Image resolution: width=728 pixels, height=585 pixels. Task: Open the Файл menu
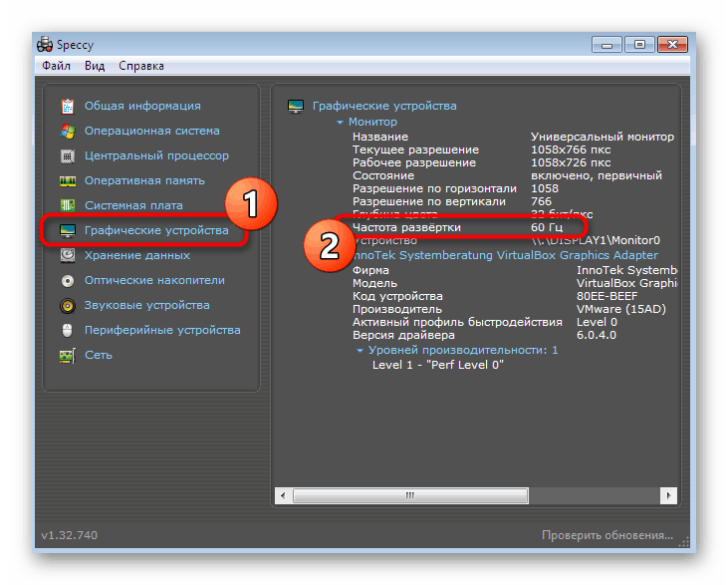(x=56, y=66)
